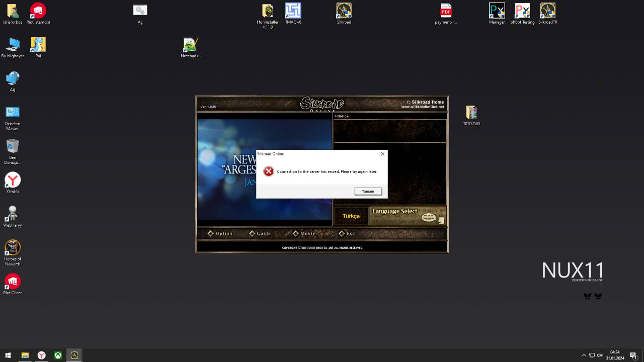Select the Silkroad taskbar button
644x362 pixels.
coord(74,355)
